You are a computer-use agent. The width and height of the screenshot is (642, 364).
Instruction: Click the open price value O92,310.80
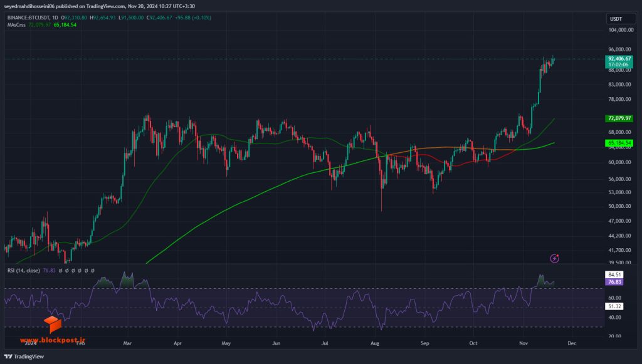pos(74,18)
